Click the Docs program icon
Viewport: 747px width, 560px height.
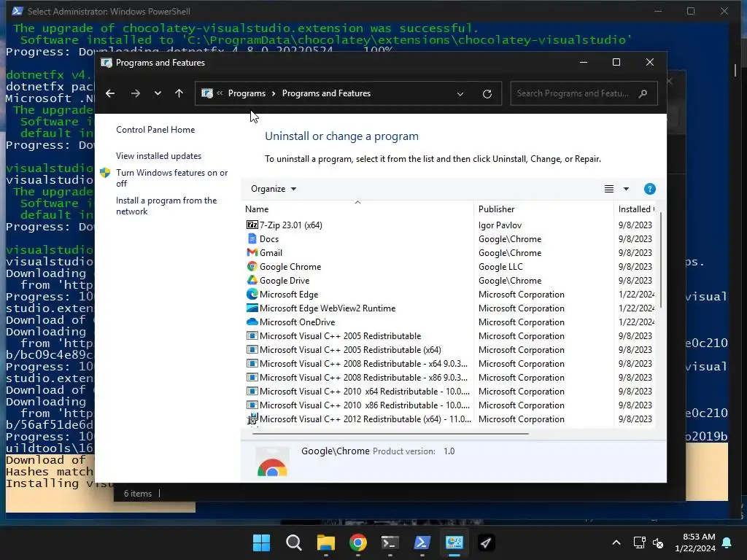[x=252, y=238]
